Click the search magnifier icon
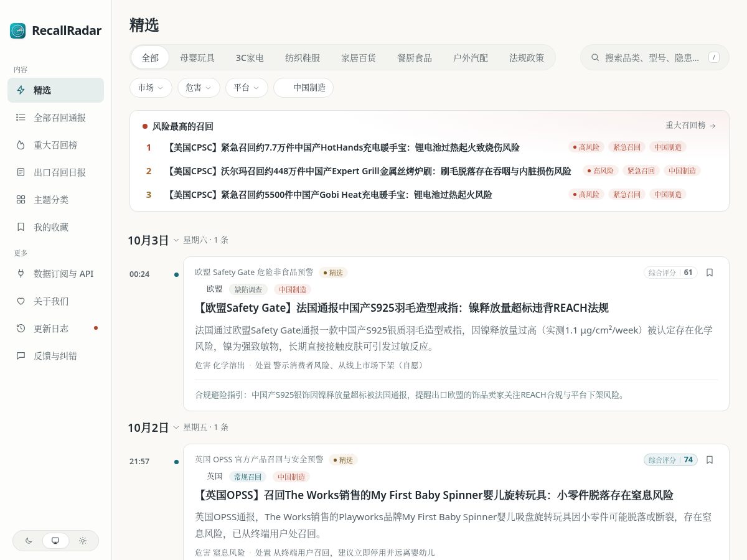Screen dimensions: 747x560 click(x=595, y=57)
